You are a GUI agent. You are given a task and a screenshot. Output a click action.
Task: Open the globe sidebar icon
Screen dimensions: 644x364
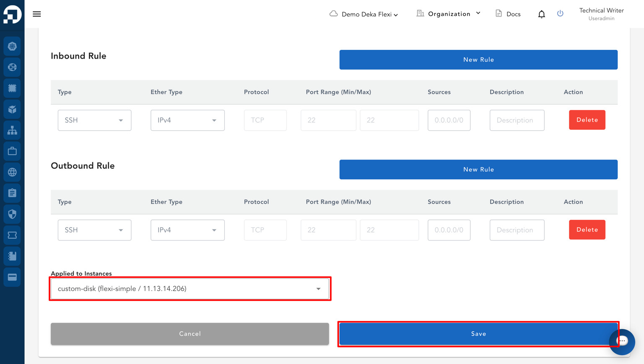(x=12, y=172)
